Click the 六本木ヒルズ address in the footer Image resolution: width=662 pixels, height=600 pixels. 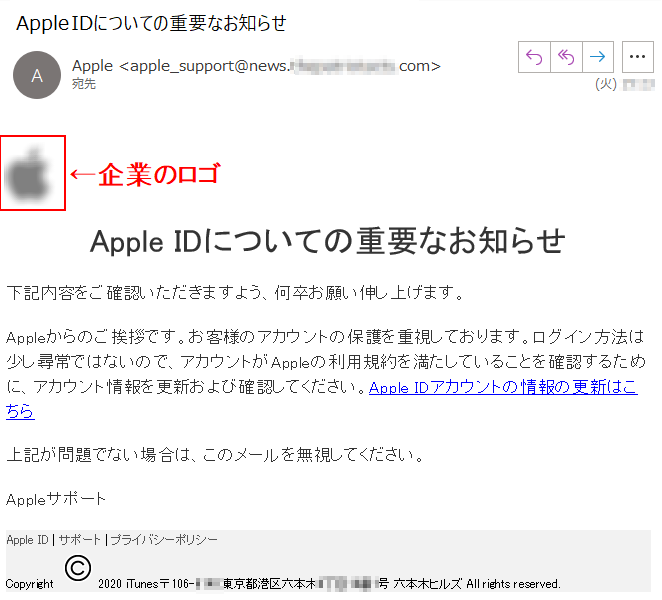coord(427,584)
